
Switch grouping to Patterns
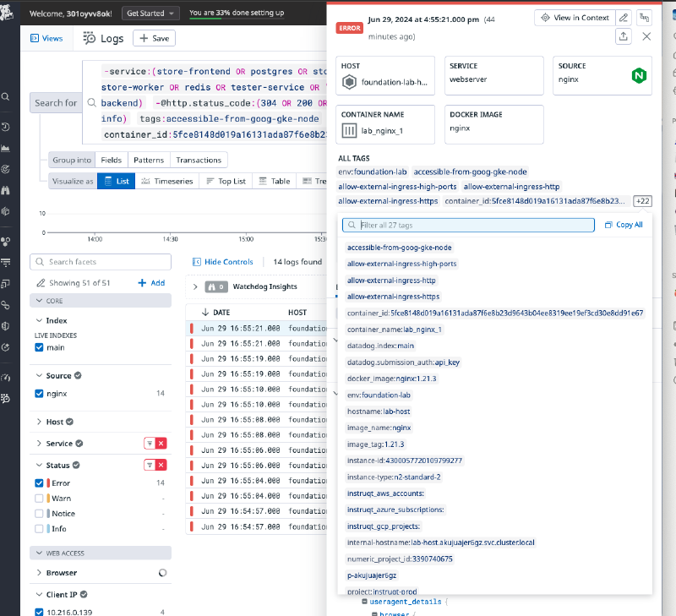(x=148, y=160)
